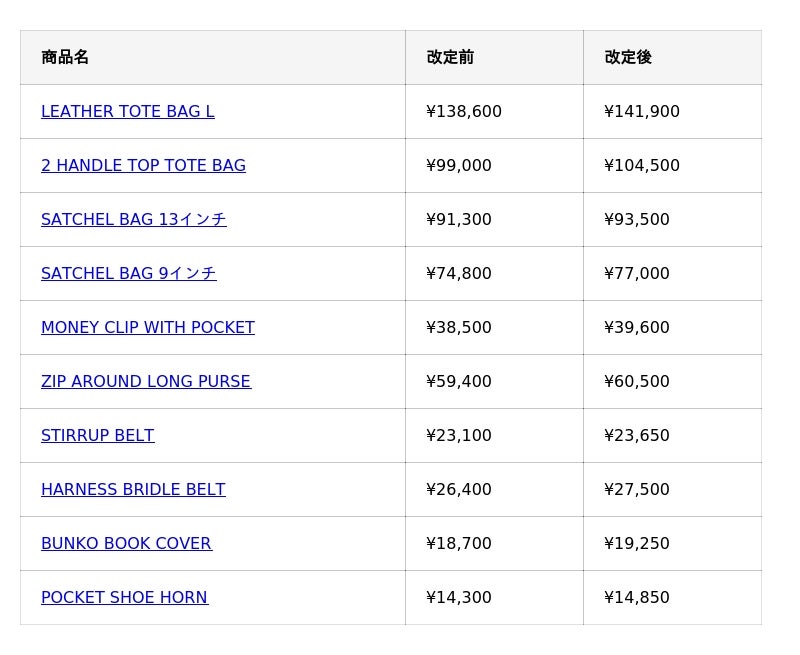Click the 改定後 column header
This screenshot has height=655, width=800.
pos(628,58)
